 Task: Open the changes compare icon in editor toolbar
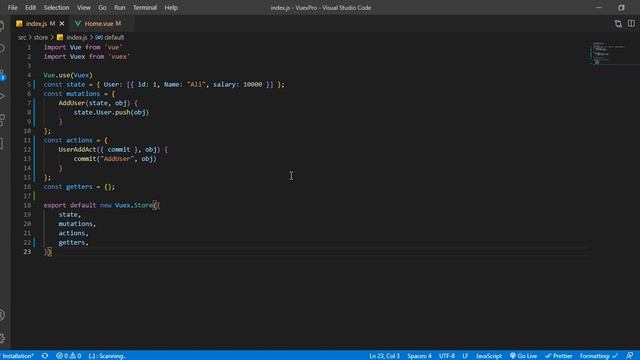[x=618, y=24]
